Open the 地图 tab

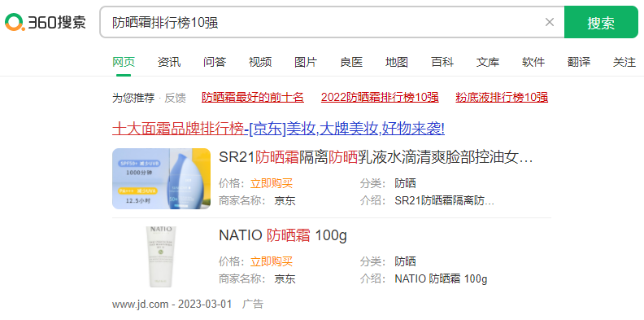(x=397, y=62)
